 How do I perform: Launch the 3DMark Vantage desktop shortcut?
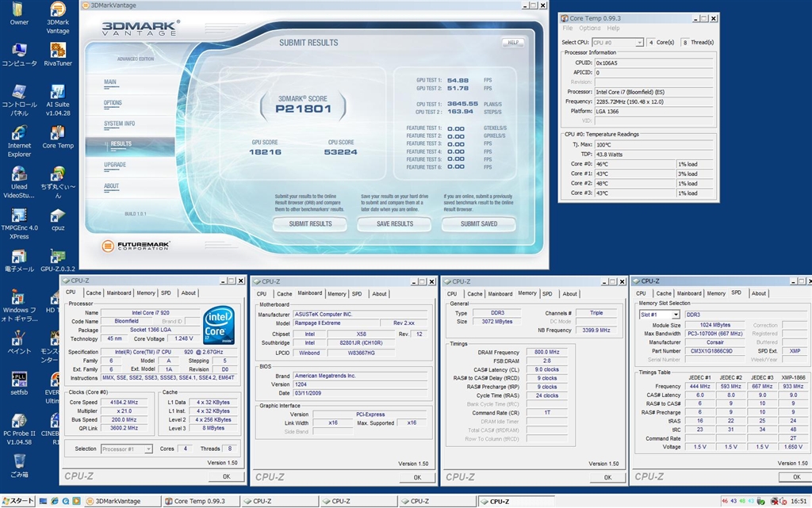pyautogui.click(x=57, y=18)
